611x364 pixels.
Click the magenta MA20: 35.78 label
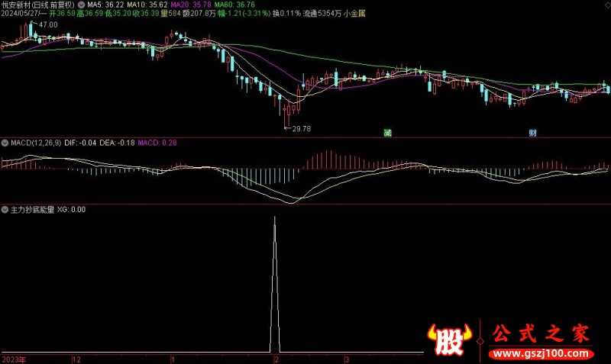(x=191, y=5)
